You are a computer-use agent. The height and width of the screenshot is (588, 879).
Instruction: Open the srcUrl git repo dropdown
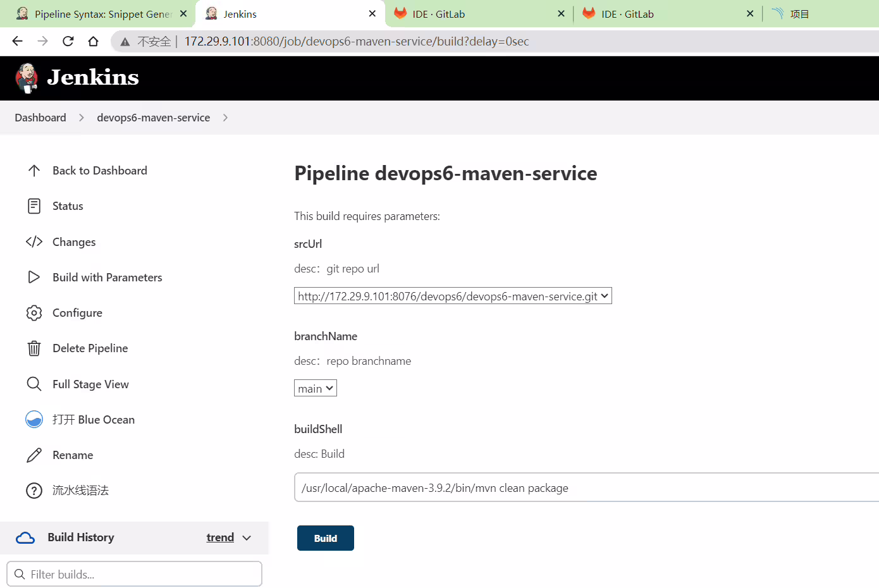453,296
